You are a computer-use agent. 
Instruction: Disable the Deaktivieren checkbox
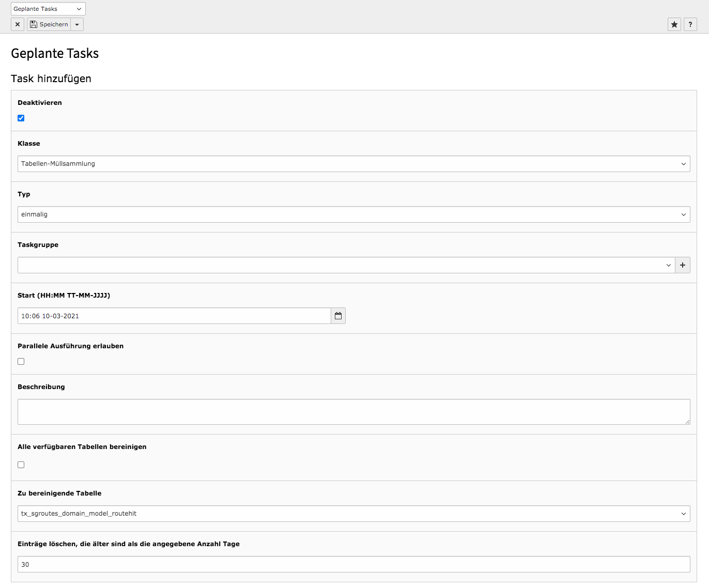pos(21,118)
